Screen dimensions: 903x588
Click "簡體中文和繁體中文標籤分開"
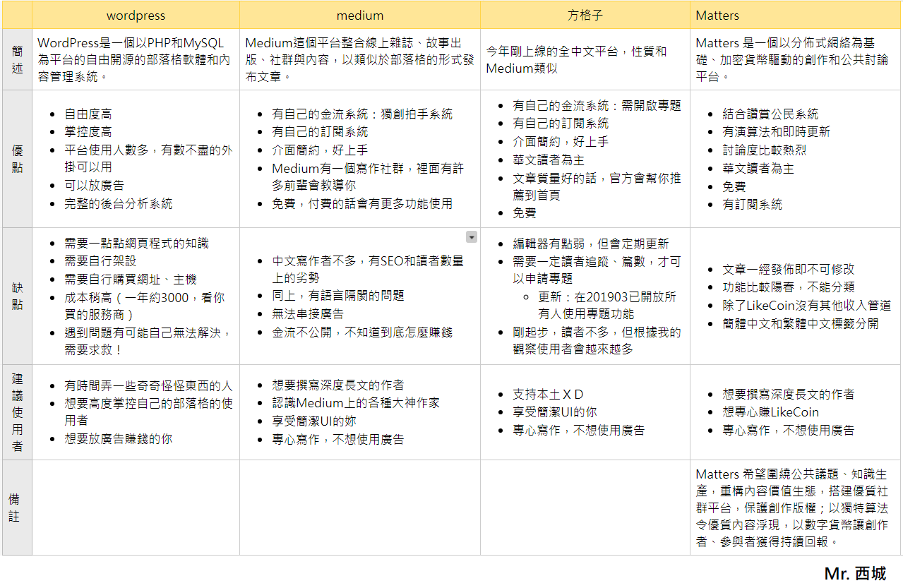coord(800,324)
